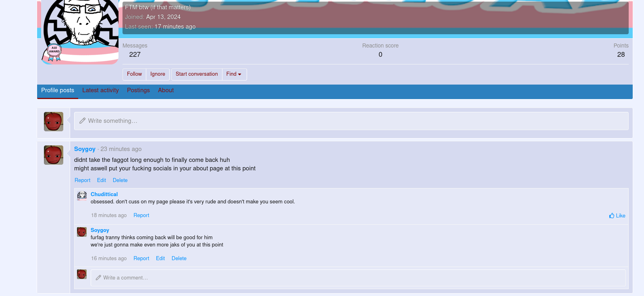
Task: Switch to the Latest activity tab
Action: (x=100, y=91)
